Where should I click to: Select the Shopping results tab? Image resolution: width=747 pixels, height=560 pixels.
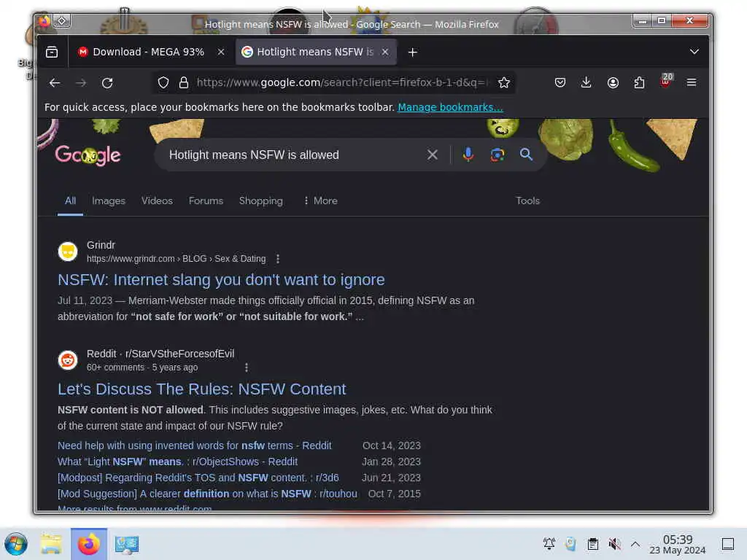tap(260, 201)
